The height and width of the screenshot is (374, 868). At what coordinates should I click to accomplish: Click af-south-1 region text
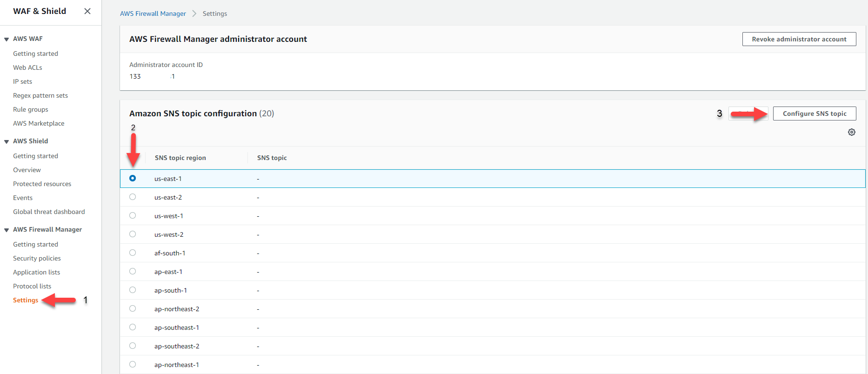pos(170,253)
